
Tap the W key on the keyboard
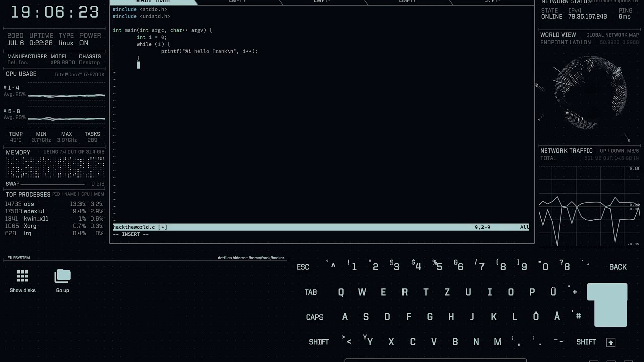[x=362, y=292]
